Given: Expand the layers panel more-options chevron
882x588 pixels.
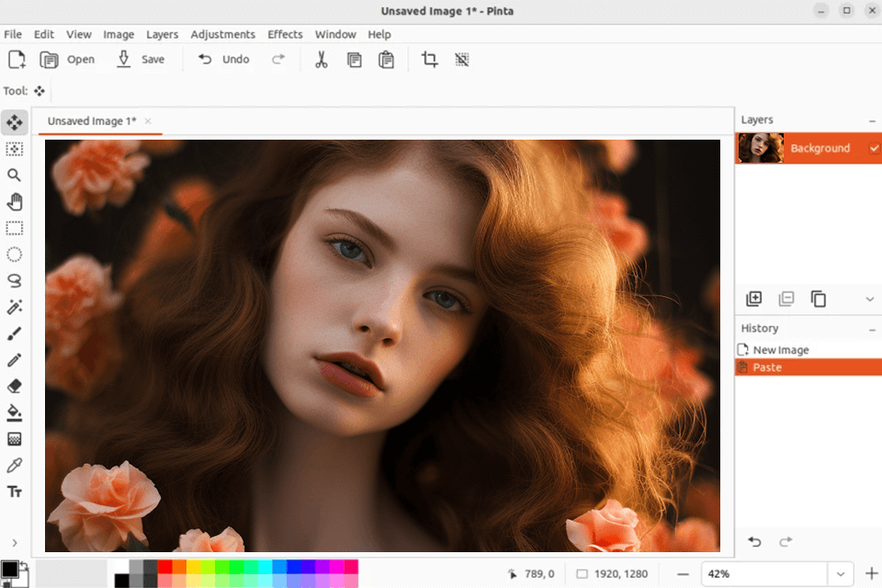Looking at the screenshot, I should coord(870,300).
